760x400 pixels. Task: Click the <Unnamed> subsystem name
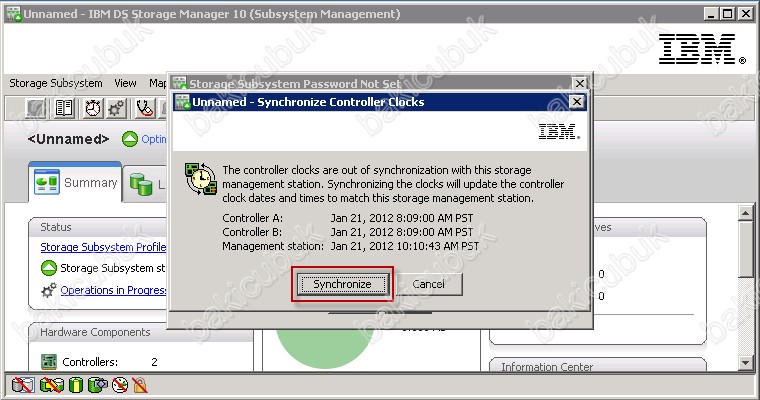click(x=68, y=139)
